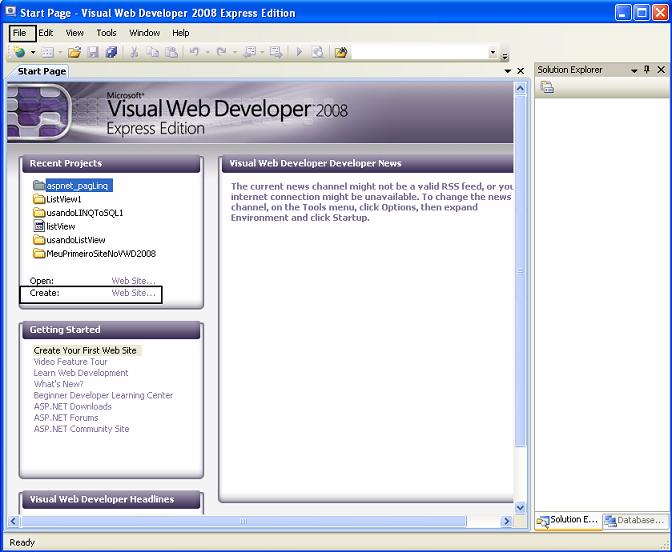672x552 pixels.
Task: Close the Solution Explorer panel
Action: pos(661,70)
